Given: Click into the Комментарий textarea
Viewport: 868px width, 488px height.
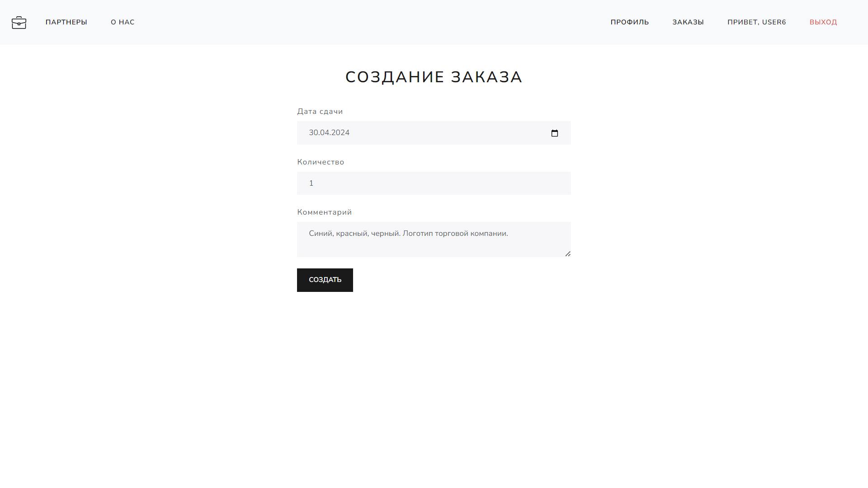Looking at the screenshot, I should [434, 239].
